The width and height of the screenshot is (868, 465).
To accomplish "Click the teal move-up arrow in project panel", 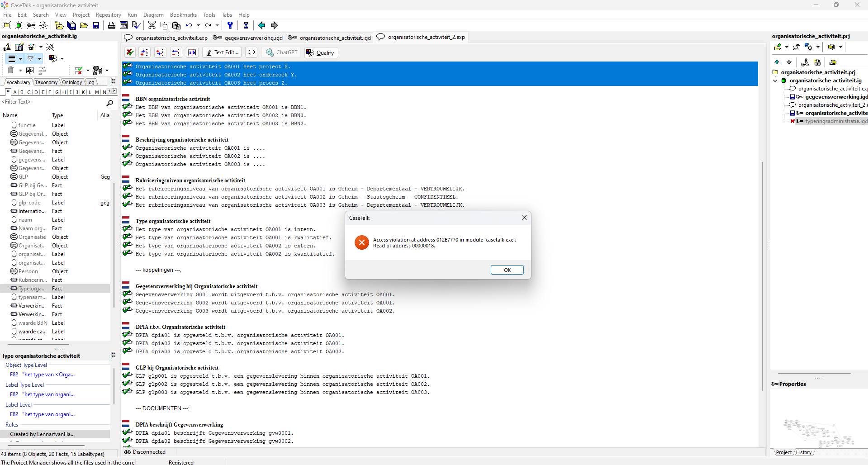I will (777, 62).
